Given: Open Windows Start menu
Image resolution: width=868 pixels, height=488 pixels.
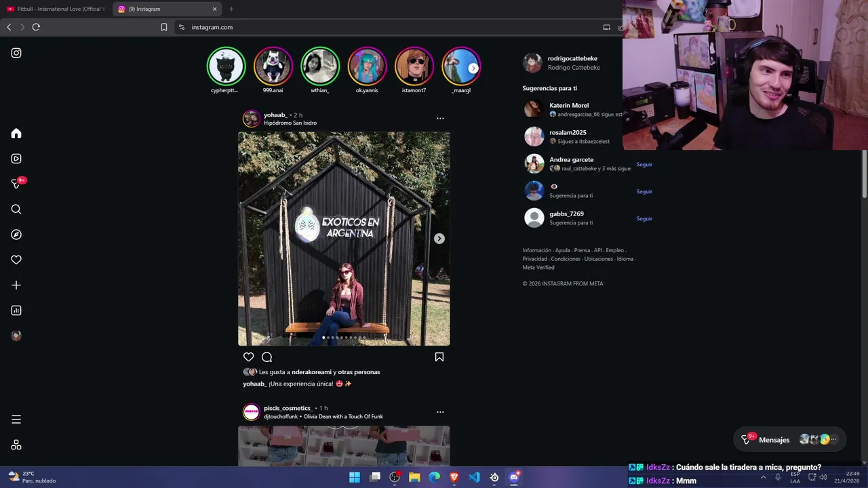Looking at the screenshot, I should tap(355, 477).
